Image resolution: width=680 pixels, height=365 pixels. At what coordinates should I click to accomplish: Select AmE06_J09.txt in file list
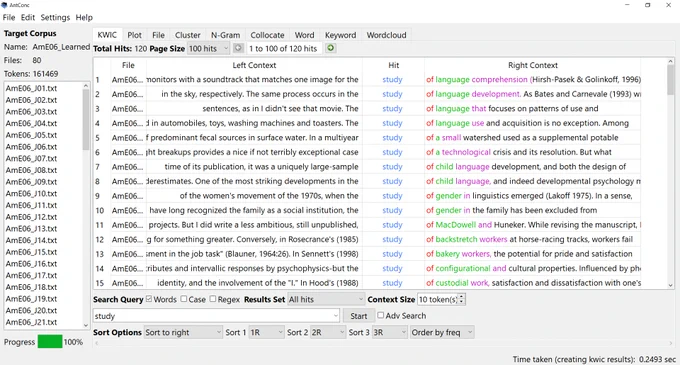click(x=31, y=182)
